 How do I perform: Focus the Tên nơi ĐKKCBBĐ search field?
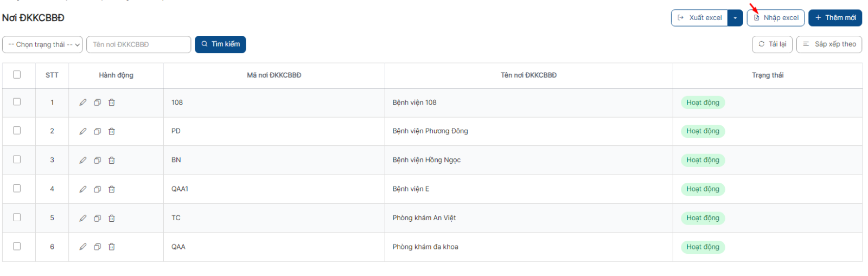(138, 44)
